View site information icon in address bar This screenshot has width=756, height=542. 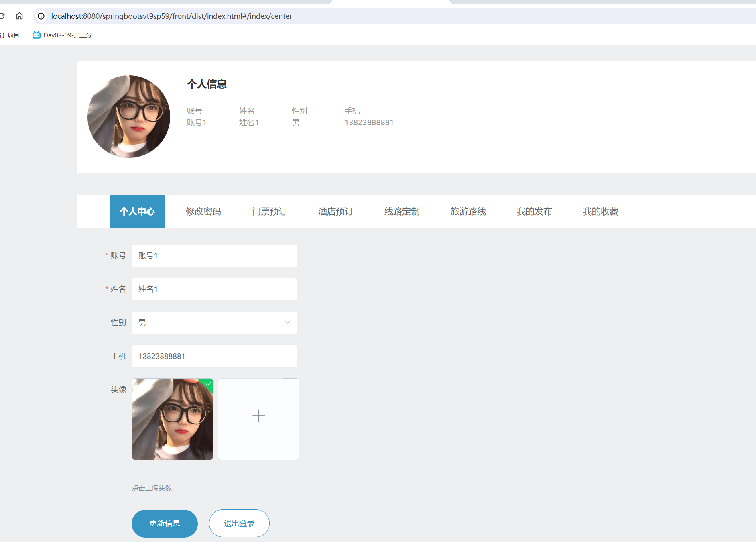tap(41, 16)
